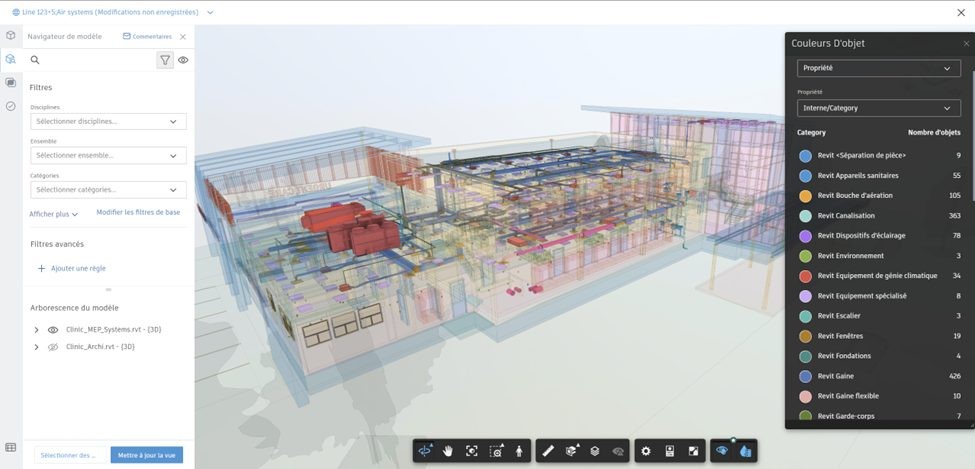Click the red Equipement de génie climatique swatch
This screenshot has width=975, height=469.
coord(805,276)
